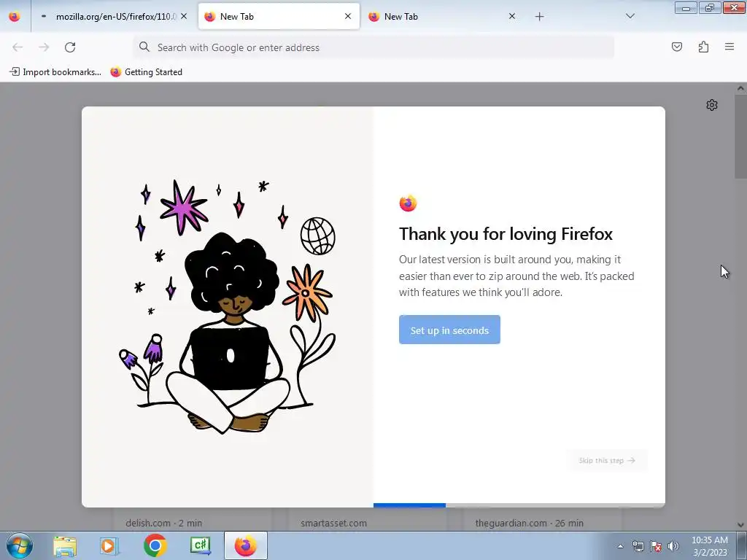747x560 pixels.
Task: Open the Getting Started bookmark
Action: pos(146,72)
